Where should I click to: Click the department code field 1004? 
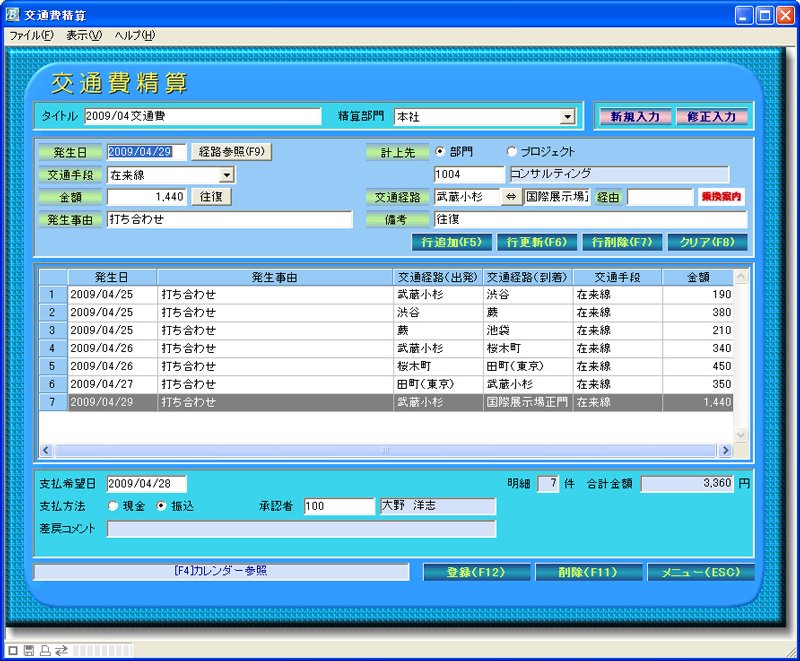pyautogui.click(x=469, y=174)
